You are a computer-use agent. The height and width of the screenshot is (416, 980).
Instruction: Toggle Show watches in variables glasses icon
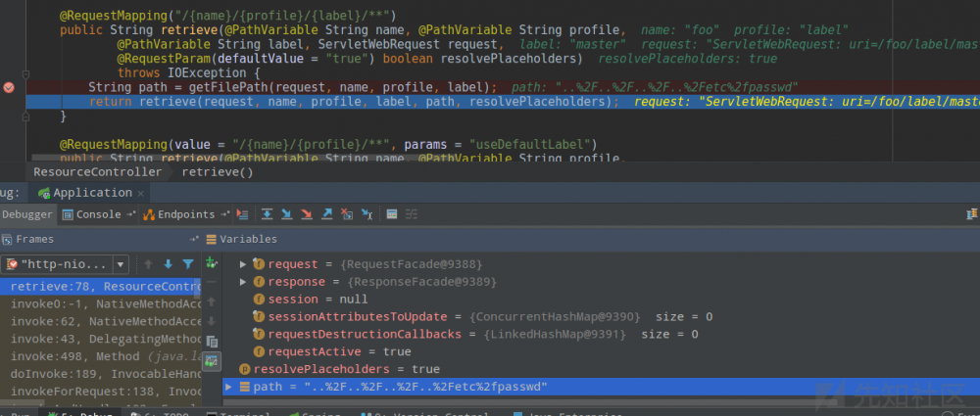[212, 361]
